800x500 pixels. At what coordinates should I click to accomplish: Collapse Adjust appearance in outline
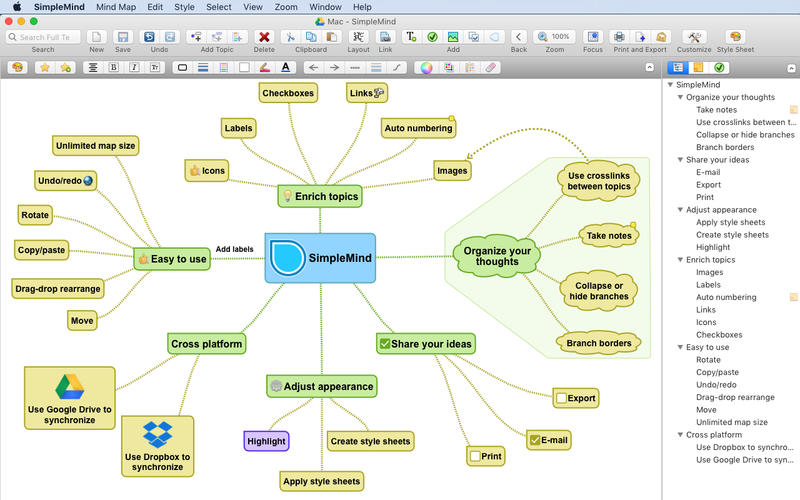pos(680,210)
